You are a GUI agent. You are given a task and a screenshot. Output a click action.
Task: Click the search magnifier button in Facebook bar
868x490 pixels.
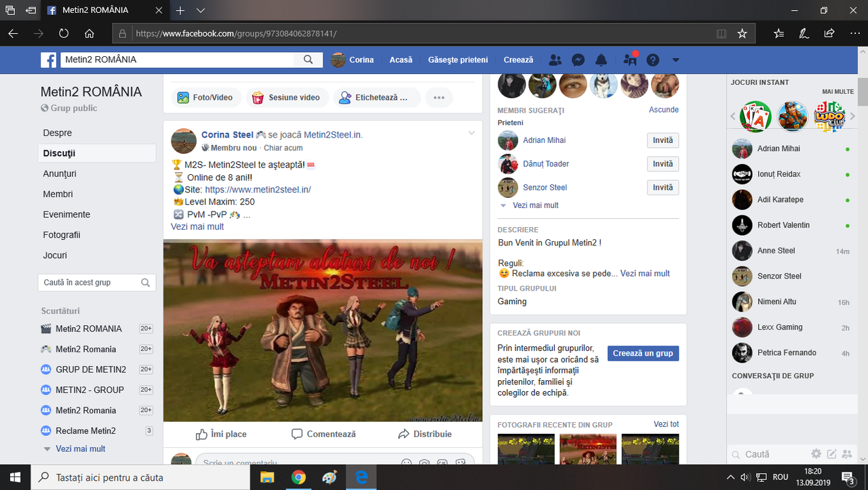point(309,60)
